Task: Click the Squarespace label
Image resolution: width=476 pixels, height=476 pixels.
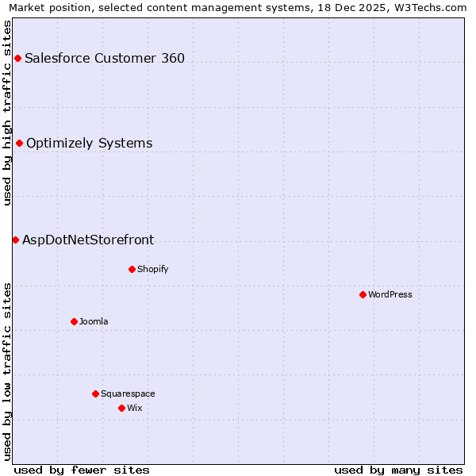Action: pyautogui.click(x=128, y=394)
